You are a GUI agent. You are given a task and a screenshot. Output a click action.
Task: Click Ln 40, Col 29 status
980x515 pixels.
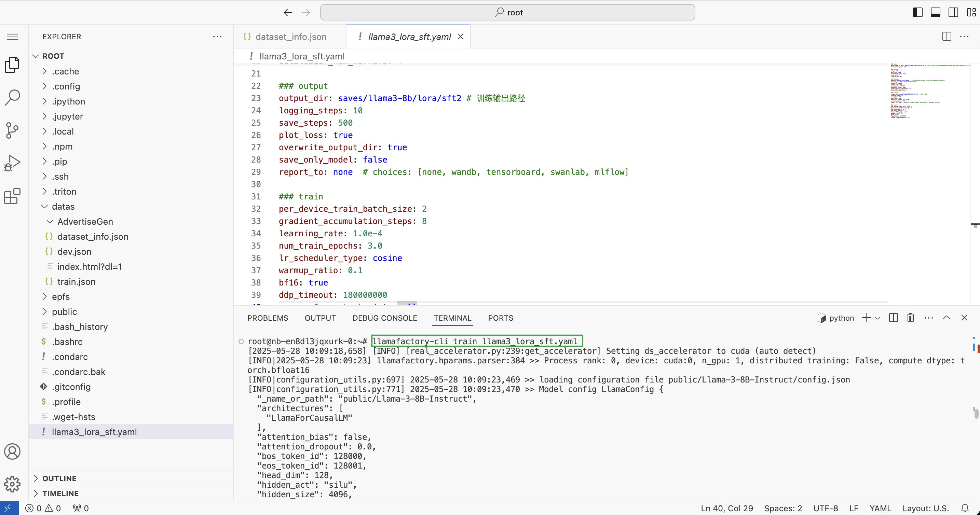(727, 508)
